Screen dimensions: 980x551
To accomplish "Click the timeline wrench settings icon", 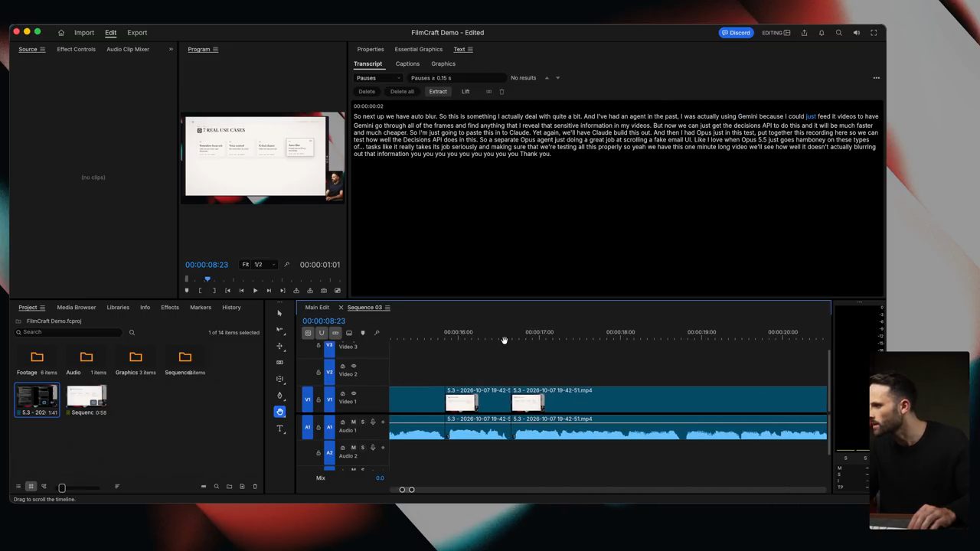I will point(377,333).
